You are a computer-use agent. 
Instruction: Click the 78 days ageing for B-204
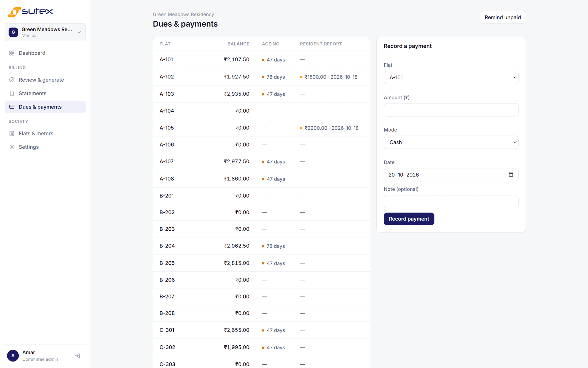[273, 246]
